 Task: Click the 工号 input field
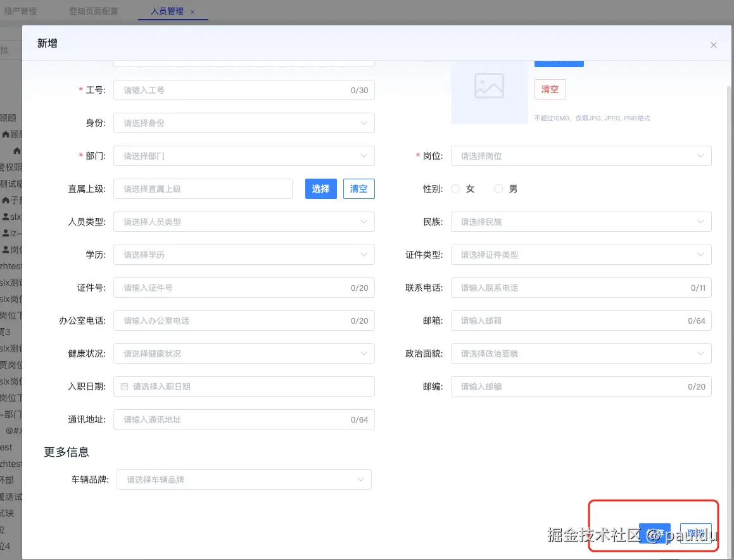[x=244, y=90]
